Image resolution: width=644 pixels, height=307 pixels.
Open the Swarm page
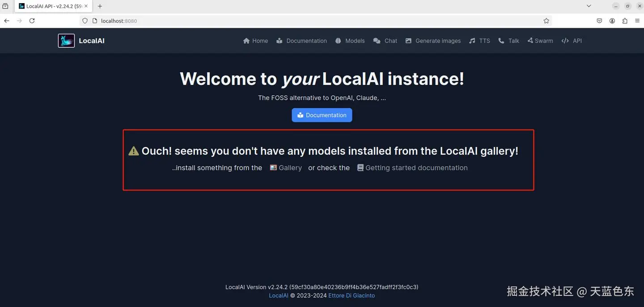540,41
